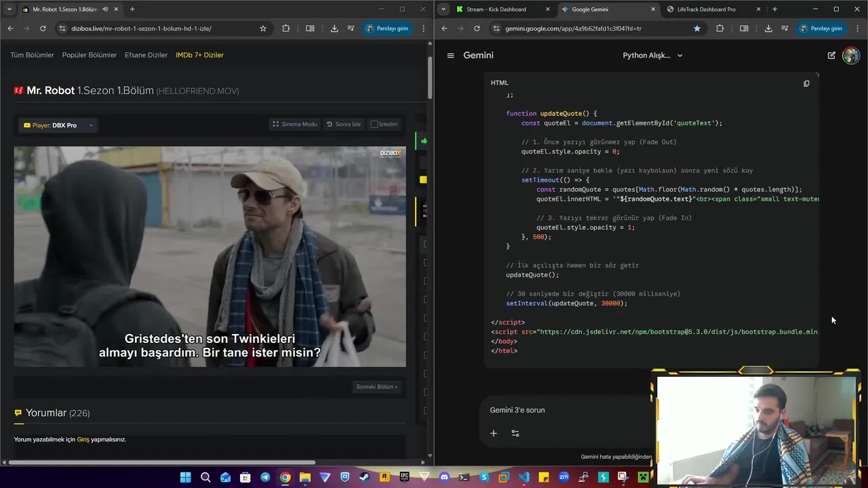This screenshot has height=488, width=868.
Task: Click the green thumbs-up like icon
Action: [x=424, y=141]
